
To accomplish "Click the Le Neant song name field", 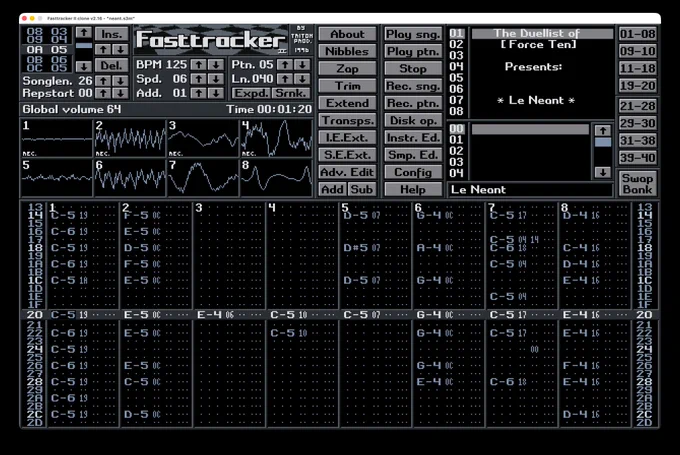I will coord(530,190).
